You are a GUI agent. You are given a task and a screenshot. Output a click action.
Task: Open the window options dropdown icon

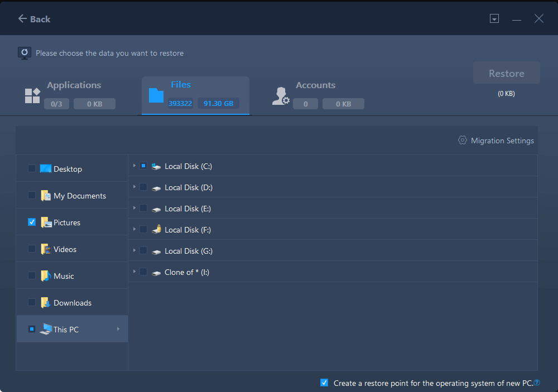494,18
